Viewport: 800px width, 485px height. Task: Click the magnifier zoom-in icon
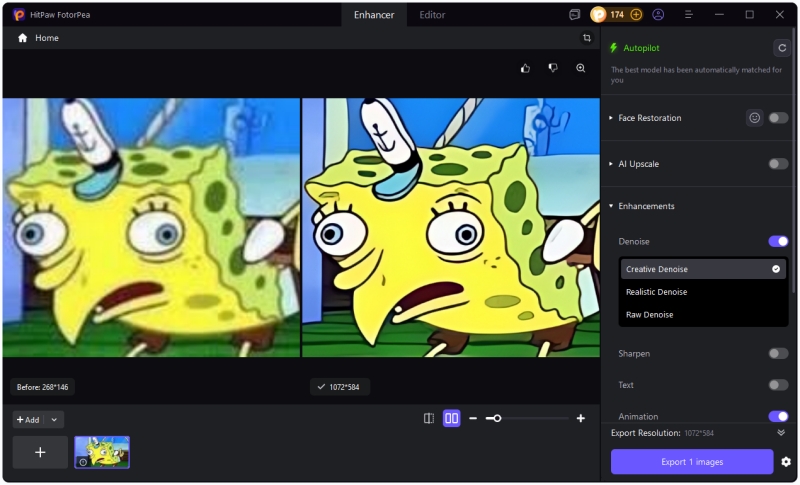tap(581, 68)
